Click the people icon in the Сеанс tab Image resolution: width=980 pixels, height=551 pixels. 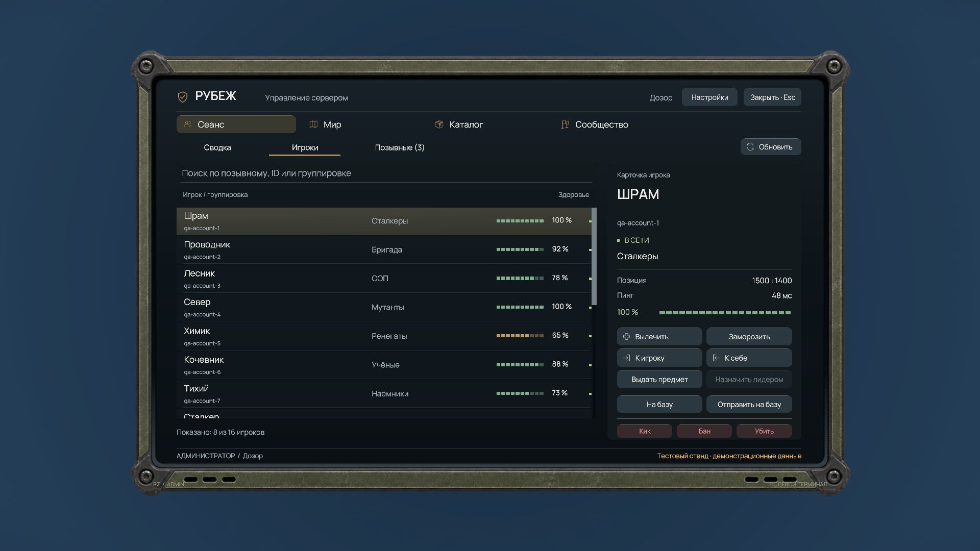tap(188, 124)
